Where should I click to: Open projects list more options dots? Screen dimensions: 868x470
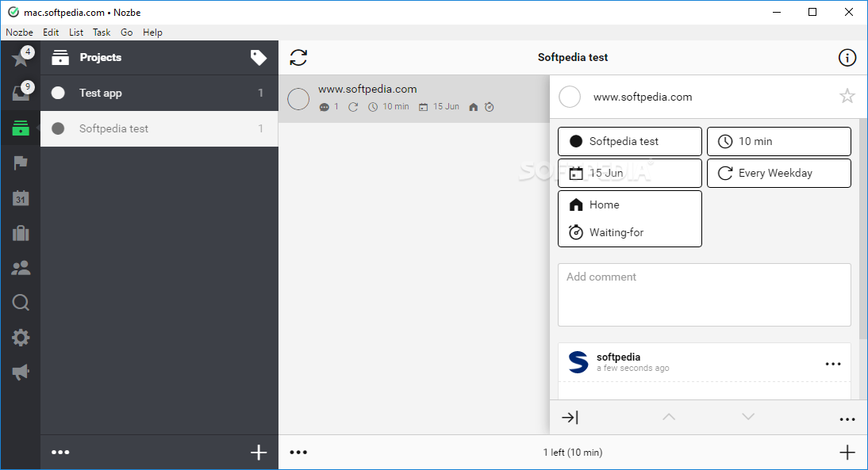click(60, 453)
